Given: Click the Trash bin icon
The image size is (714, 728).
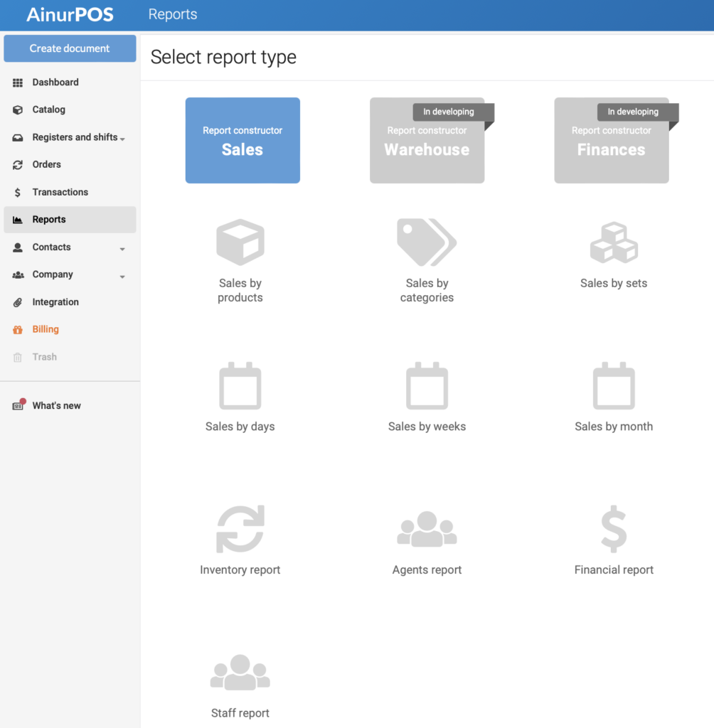Looking at the screenshot, I should (x=18, y=357).
